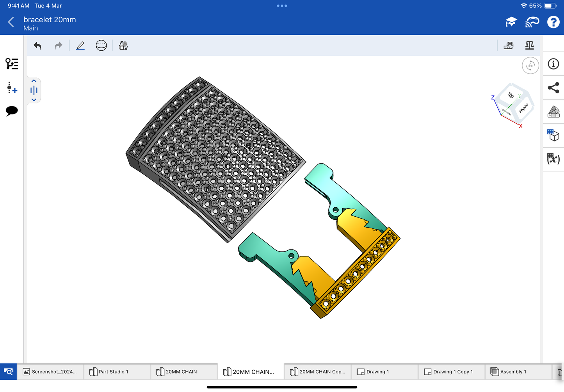
Task: Switch to the Part Studio 1 tab
Action: click(x=113, y=372)
